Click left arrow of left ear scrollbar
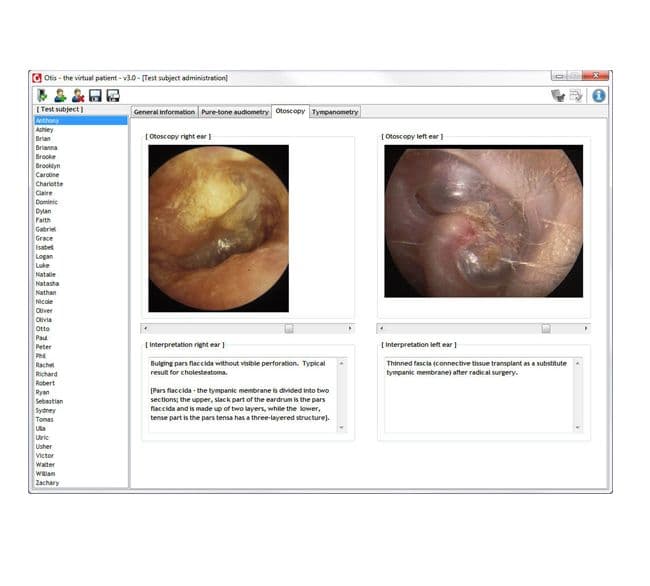This screenshot has width=650, height=586. point(381,328)
